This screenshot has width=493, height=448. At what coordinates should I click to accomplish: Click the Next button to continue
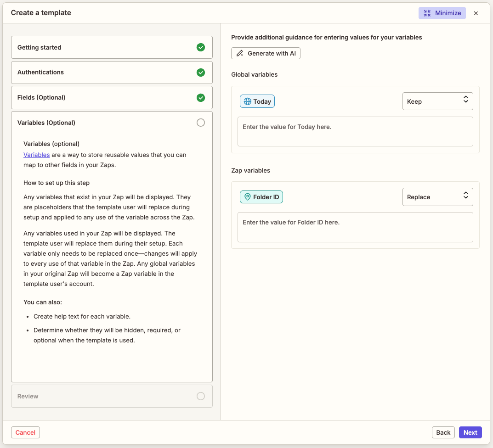(470, 432)
